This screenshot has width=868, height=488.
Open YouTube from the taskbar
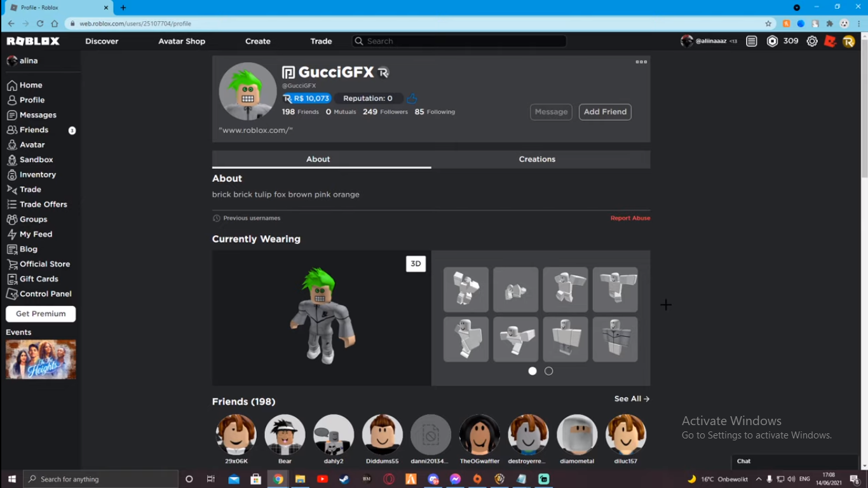pyautogui.click(x=322, y=479)
